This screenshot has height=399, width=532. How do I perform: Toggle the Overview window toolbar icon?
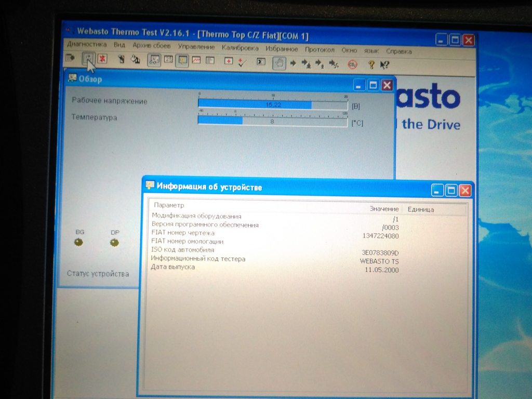(x=154, y=60)
